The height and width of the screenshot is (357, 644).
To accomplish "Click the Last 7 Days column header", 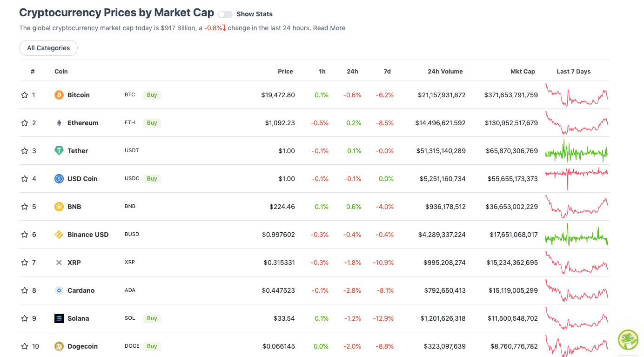I will 573,71.
